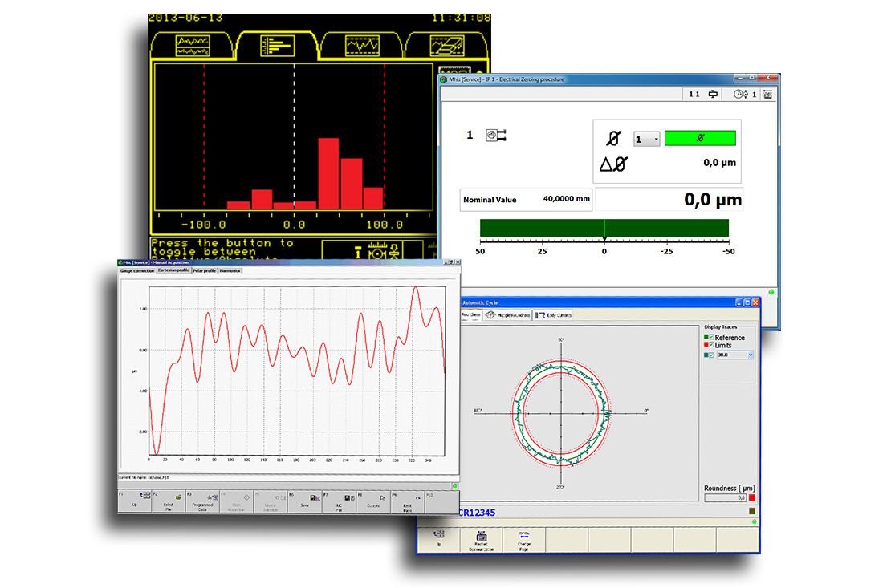Open the waveform signals tab on yellow display

coord(193,46)
